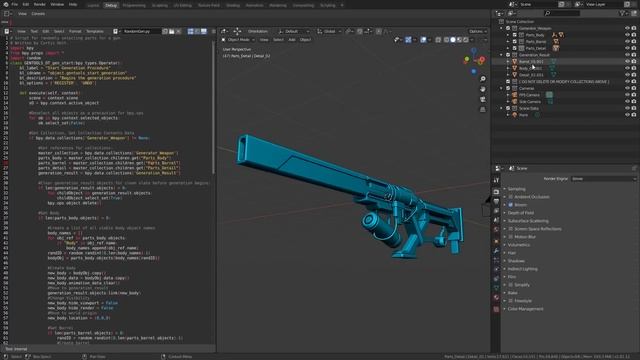The width and height of the screenshot is (640, 360).
Task: Enable the Screen Space Reflections checkbox
Action: pyautogui.click(x=511, y=229)
